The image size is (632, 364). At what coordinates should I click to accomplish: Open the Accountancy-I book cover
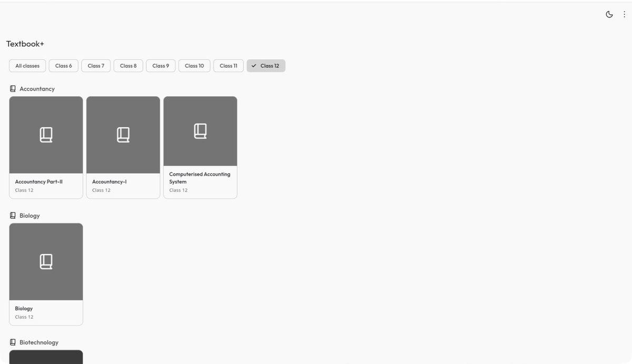(x=123, y=135)
